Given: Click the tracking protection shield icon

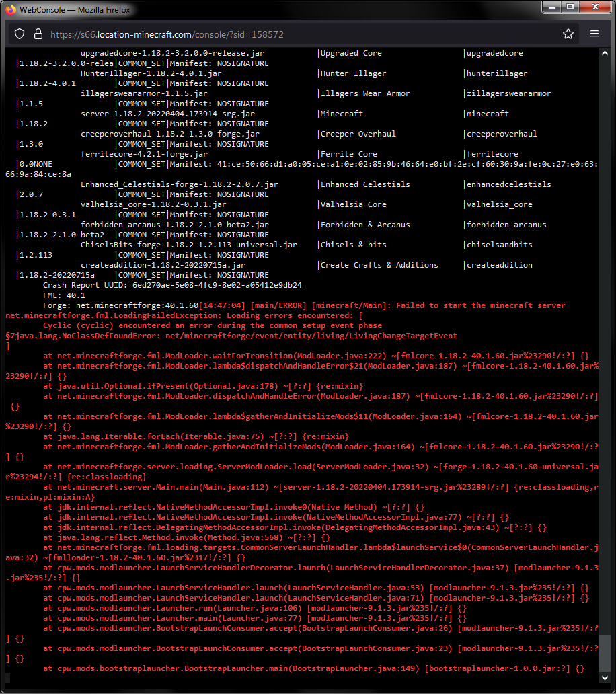Looking at the screenshot, I should pyautogui.click(x=20, y=34).
